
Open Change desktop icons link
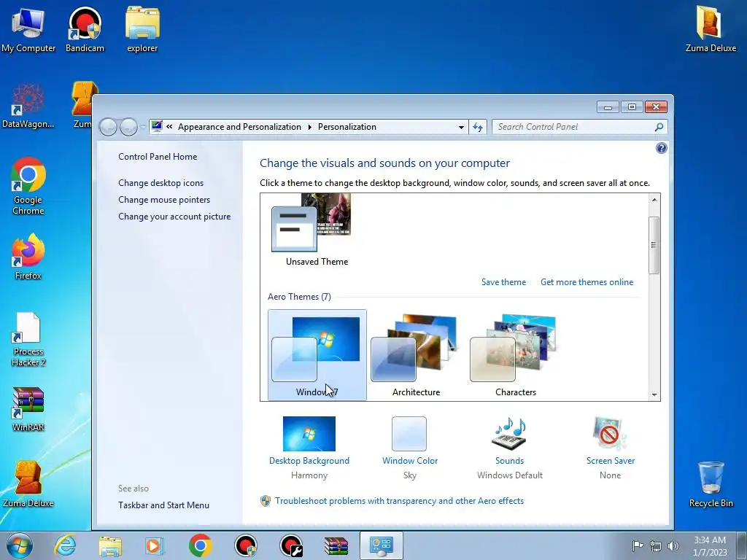coord(160,183)
